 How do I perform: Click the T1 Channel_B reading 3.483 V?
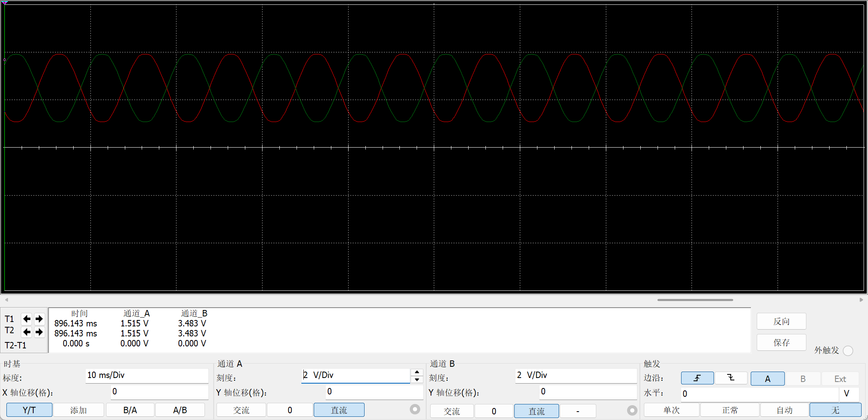click(192, 323)
